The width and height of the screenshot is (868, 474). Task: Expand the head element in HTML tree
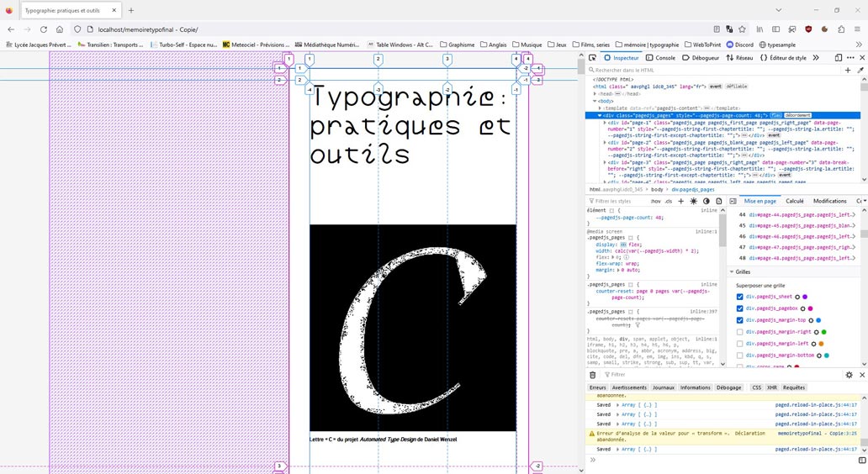tap(595, 94)
